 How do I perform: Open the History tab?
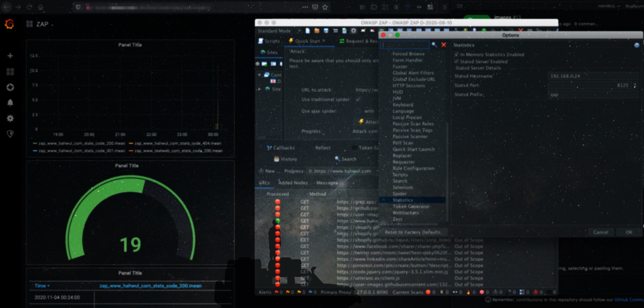tap(285, 159)
